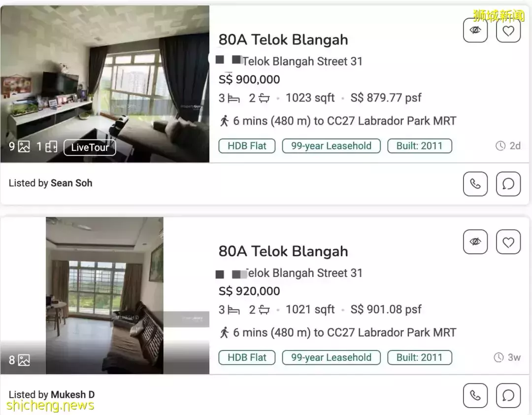Open the LiveTour for the first listing

point(90,147)
